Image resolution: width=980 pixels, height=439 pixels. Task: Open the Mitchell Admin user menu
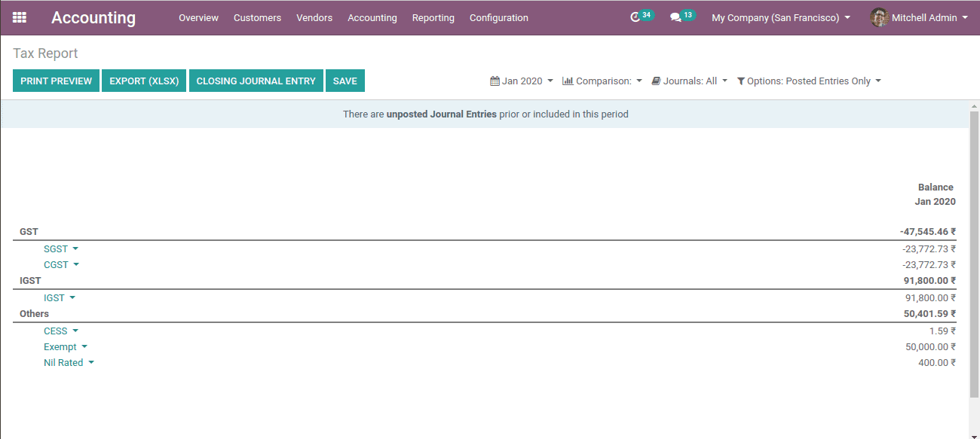click(919, 17)
